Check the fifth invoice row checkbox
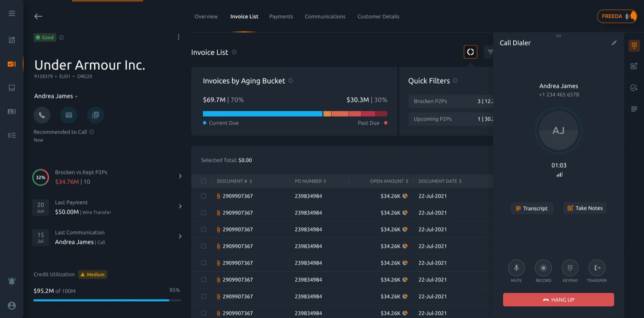Image resolution: width=644 pixels, height=318 pixels. click(x=203, y=263)
